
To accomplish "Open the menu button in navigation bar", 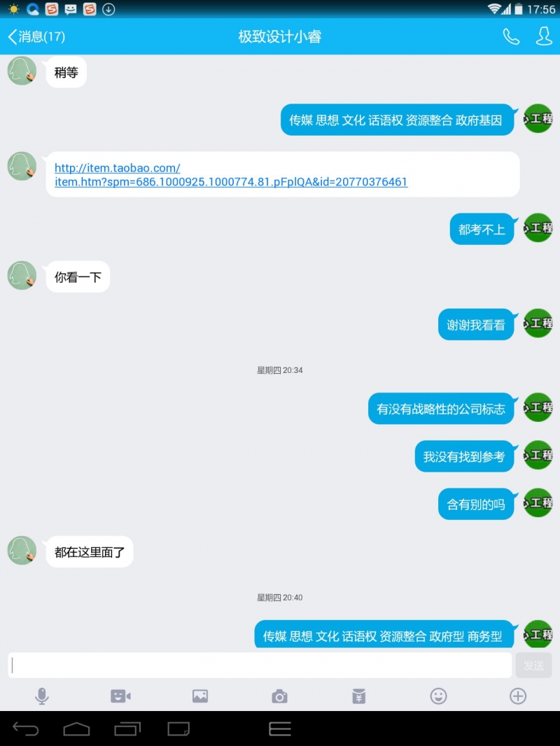I will point(280,729).
